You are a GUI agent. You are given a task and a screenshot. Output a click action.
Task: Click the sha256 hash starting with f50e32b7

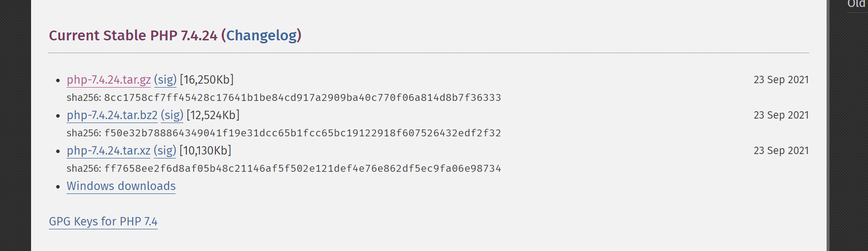click(x=303, y=133)
